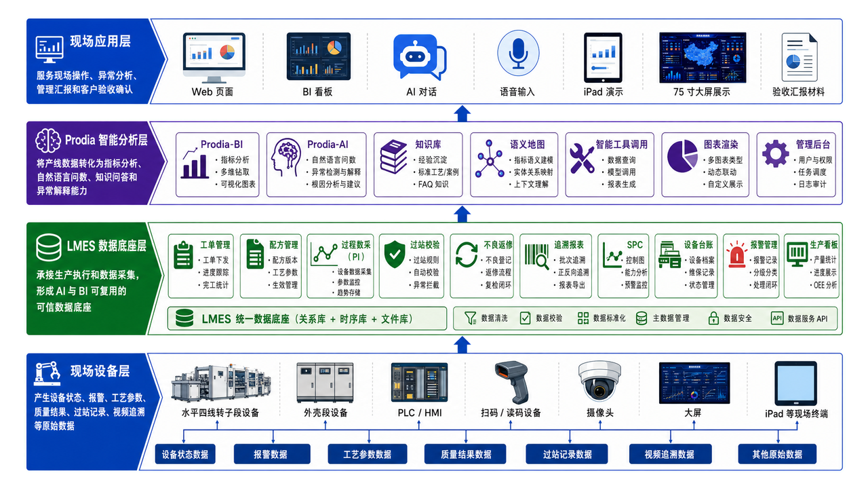
Task: Click the 数据校验 checkbox icon
Action: click(526, 318)
